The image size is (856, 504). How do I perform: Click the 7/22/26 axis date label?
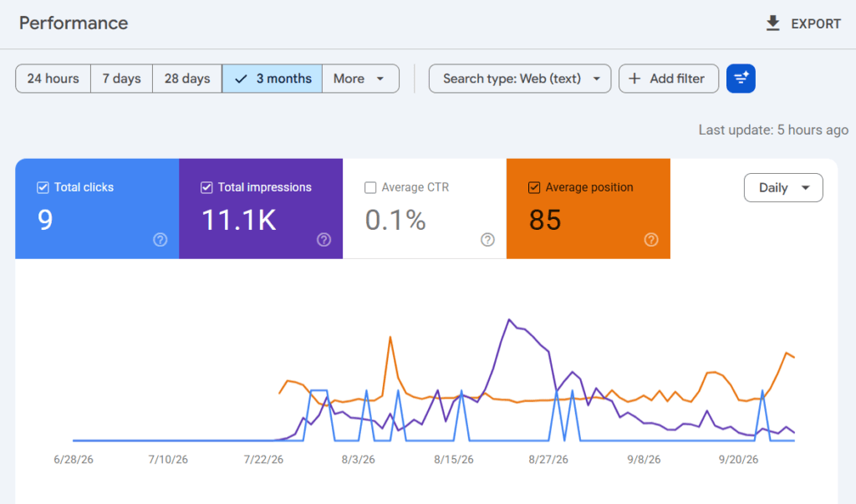[x=263, y=460]
